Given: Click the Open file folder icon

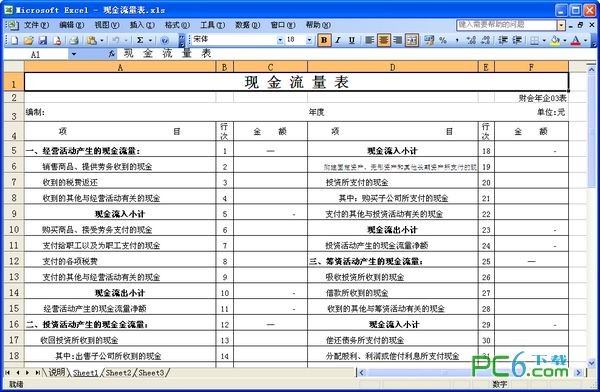Looking at the screenshot, I should [28, 40].
